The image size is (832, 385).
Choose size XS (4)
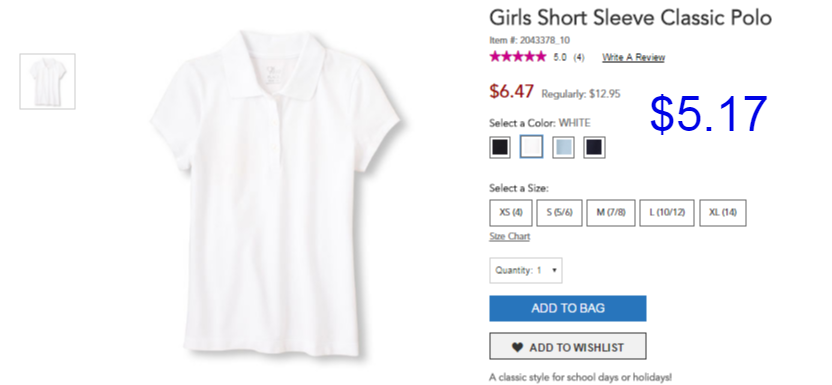click(x=510, y=213)
